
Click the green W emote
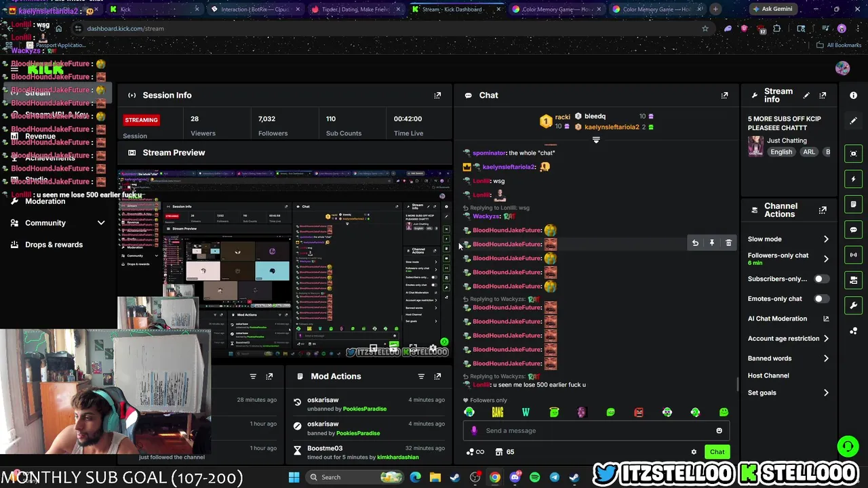pyautogui.click(x=526, y=412)
